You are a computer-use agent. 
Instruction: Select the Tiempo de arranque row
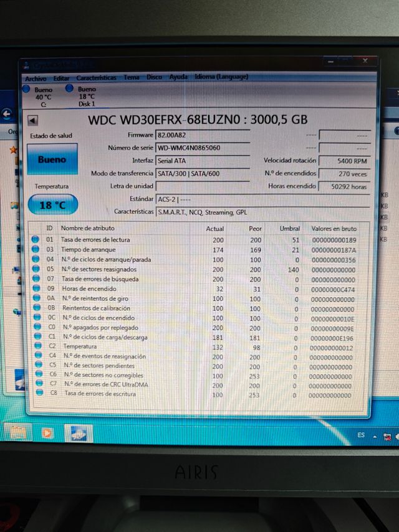click(195, 250)
